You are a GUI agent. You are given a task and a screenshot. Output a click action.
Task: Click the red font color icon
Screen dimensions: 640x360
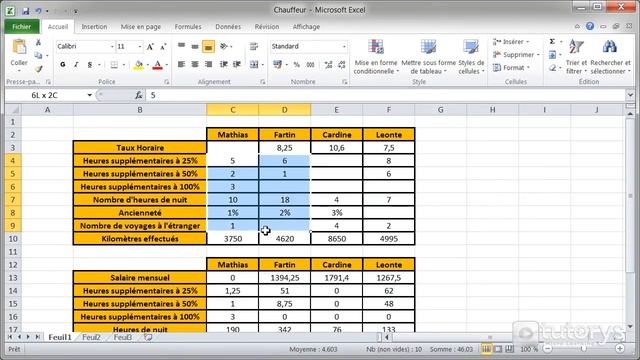(x=158, y=64)
